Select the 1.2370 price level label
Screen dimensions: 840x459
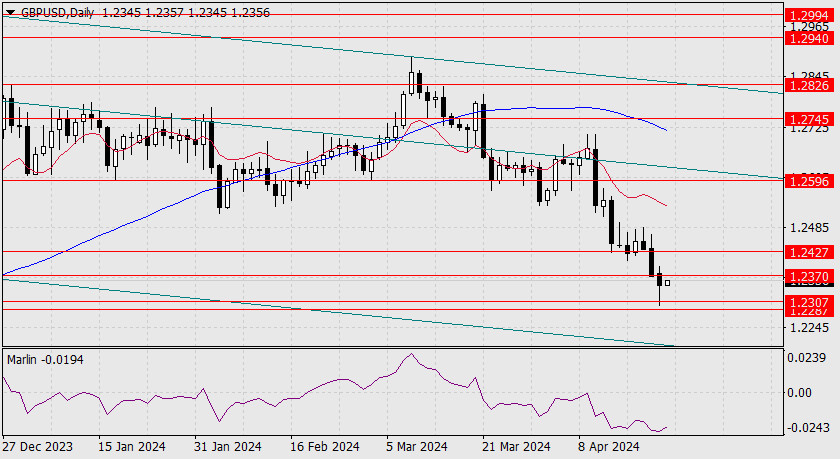coord(809,276)
